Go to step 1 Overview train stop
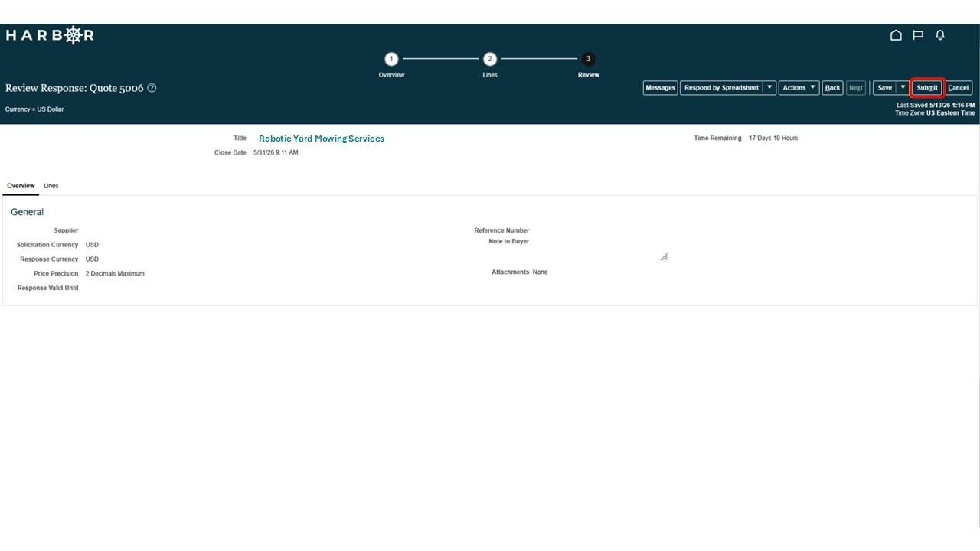Screen dimensions: 980x551 point(391,59)
